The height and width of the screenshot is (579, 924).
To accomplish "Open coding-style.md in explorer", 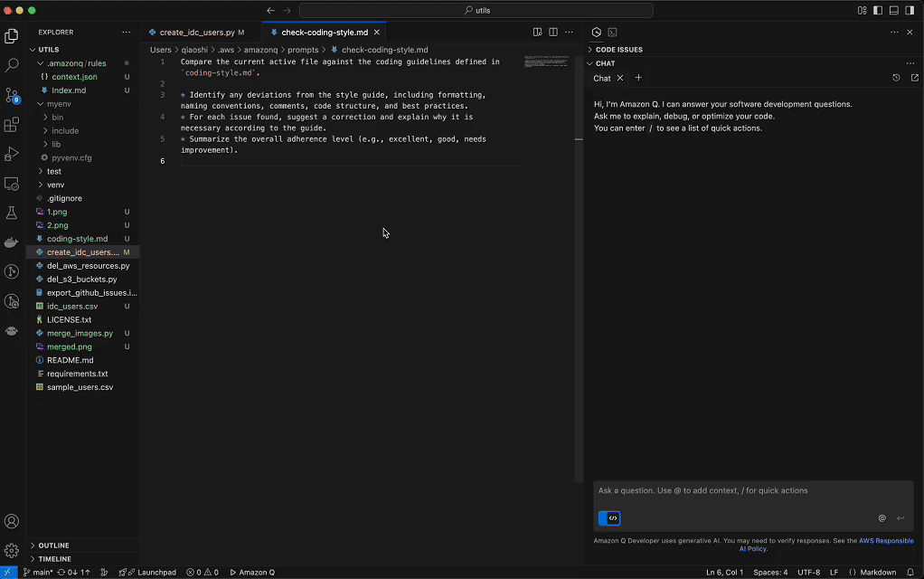I will (77, 239).
